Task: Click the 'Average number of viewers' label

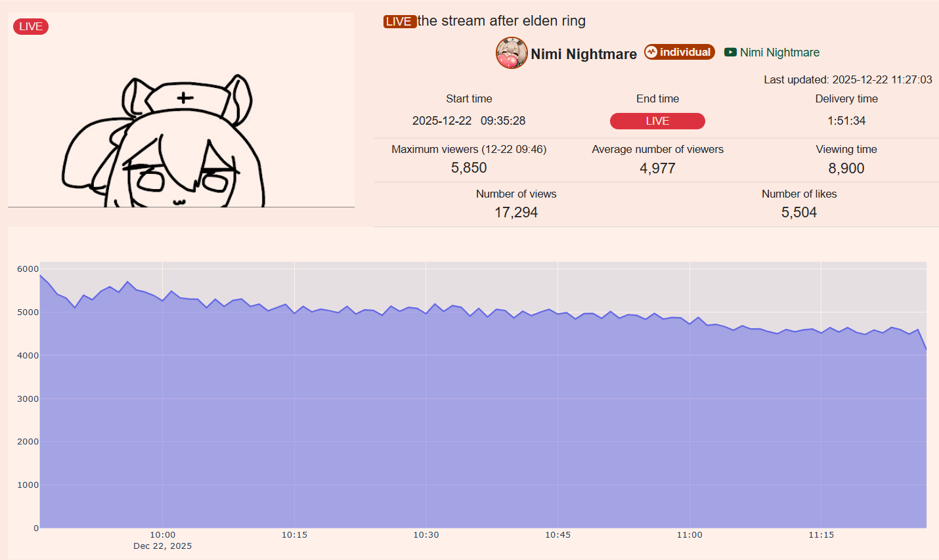Action: 657,149
